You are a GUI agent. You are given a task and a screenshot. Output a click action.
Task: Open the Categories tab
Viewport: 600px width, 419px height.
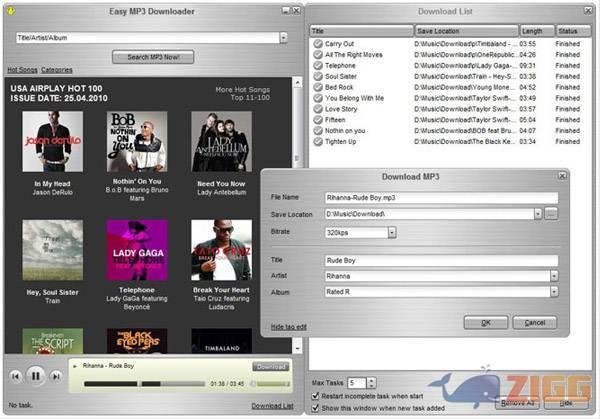56,70
